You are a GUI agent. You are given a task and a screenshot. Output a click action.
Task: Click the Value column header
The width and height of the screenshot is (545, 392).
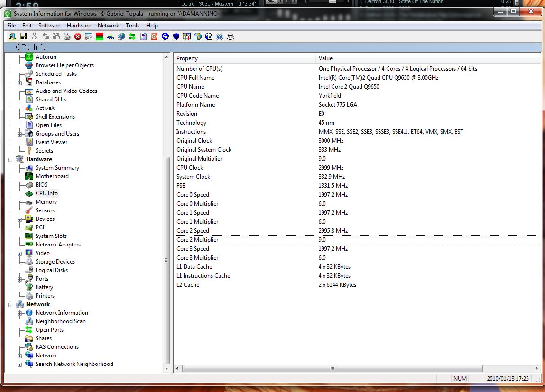(429, 58)
